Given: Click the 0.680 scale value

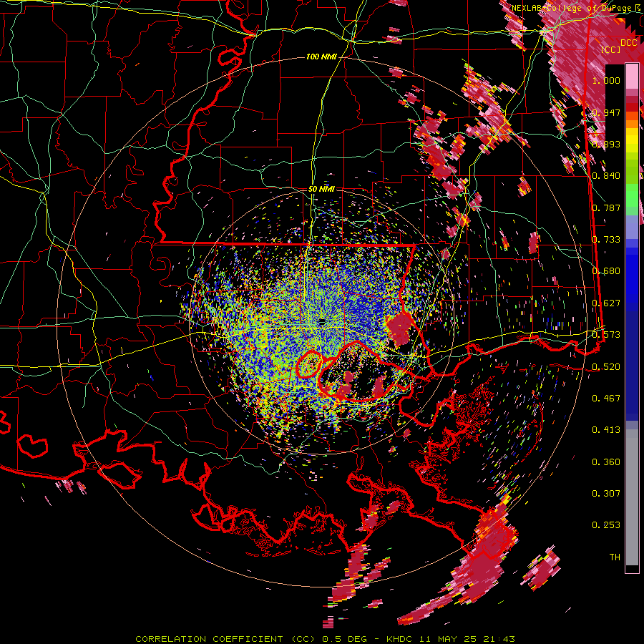Looking at the screenshot, I should [x=606, y=271].
